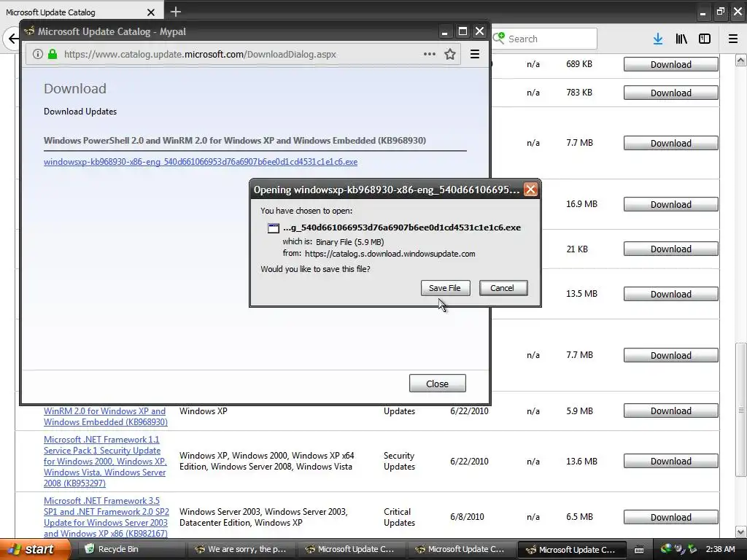Open a new tab with the plus icon

click(x=175, y=12)
